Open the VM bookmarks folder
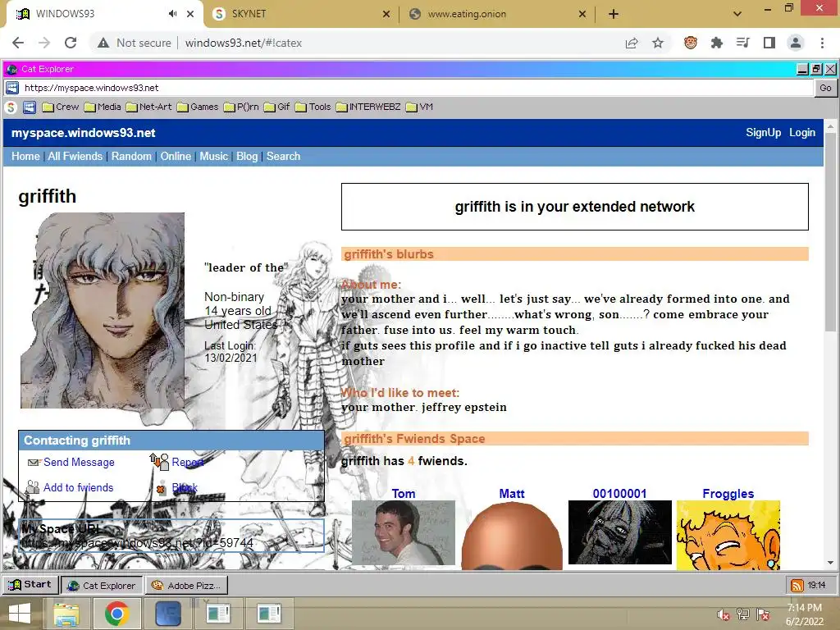 (419, 107)
